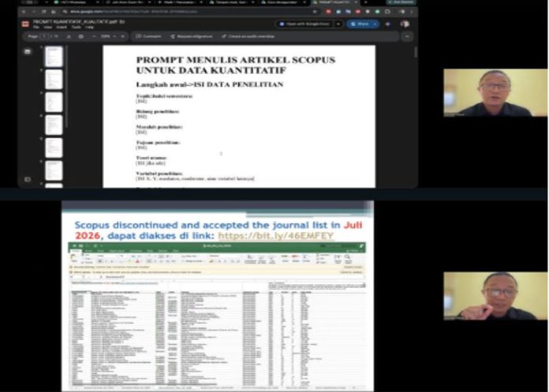Open the View menu in PDF viewer
Image resolution: width=549 pixels, height=392 pixels.
pyautogui.click(x=47, y=28)
